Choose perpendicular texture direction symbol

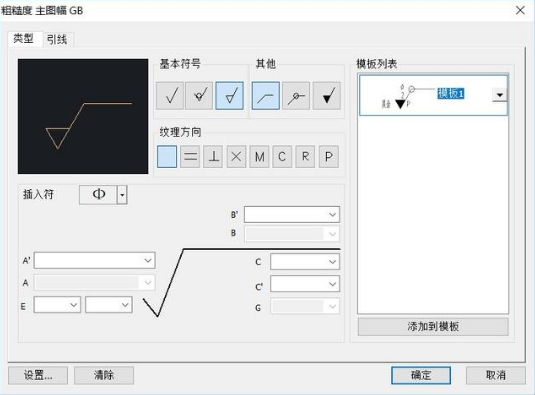coord(213,157)
